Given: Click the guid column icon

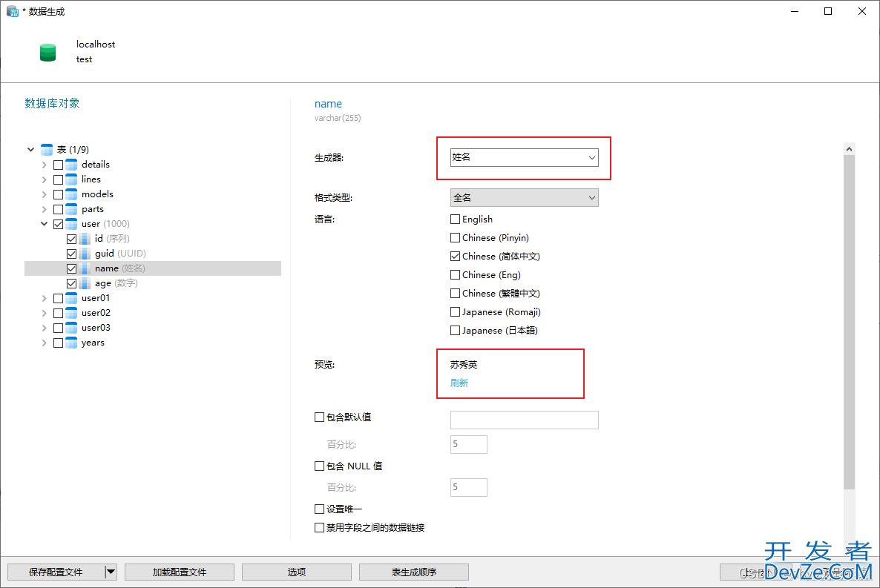Looking at the screenshot, I should click(x=85, y=254).
